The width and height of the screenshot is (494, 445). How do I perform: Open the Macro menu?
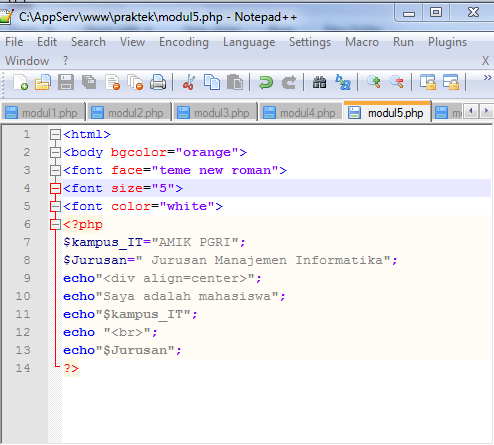click(362, 42)
